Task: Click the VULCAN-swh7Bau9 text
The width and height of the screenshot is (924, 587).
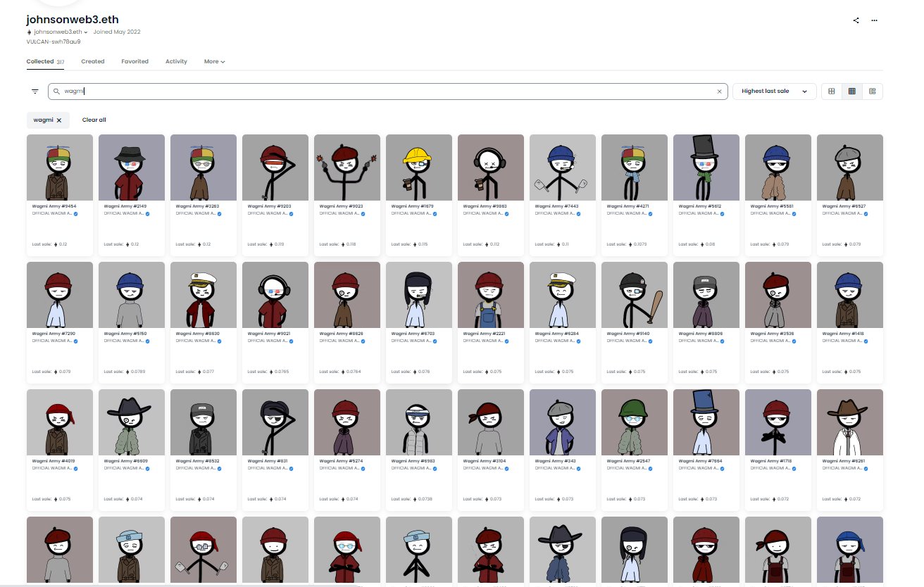Action: pos(54,42)
